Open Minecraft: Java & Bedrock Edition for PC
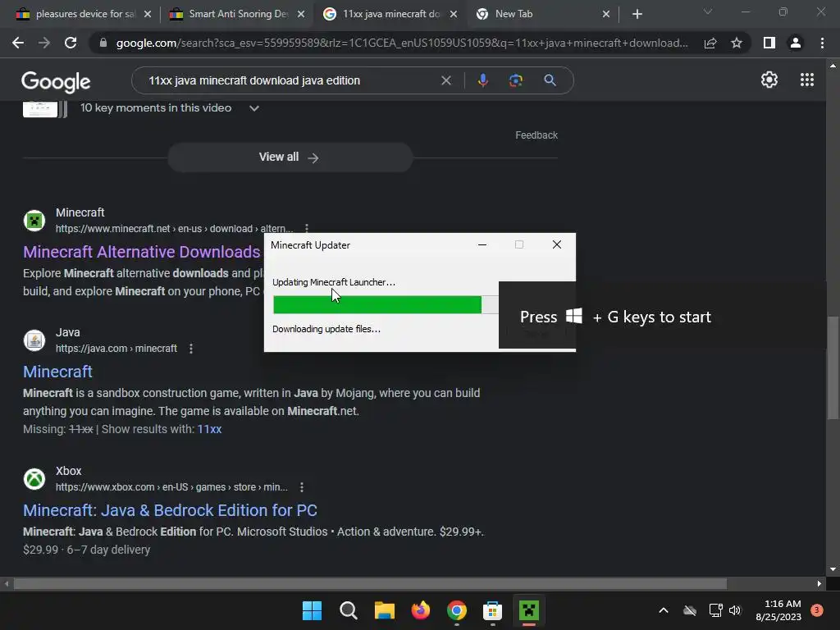Viewport: 840px width, 630px height. pos(170,510)
